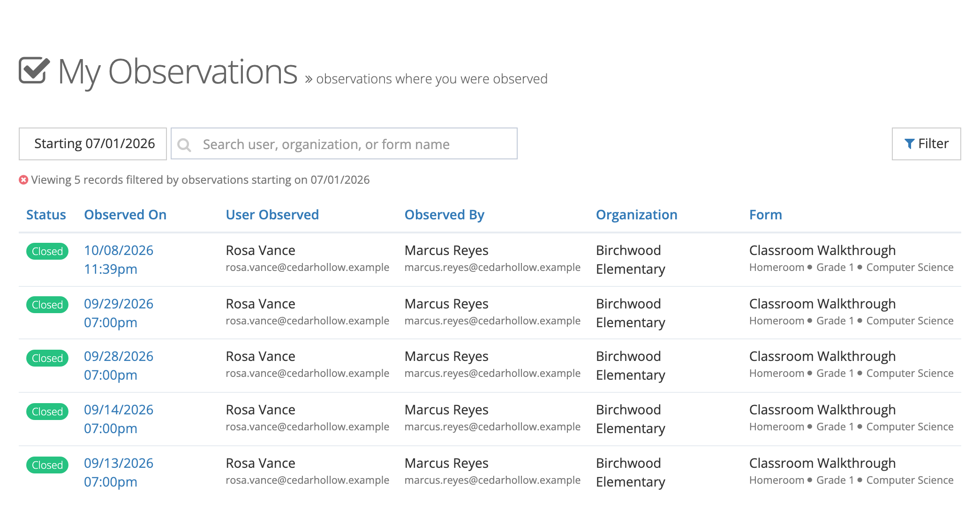Click the red clear-filter icon
980x525 pixels.
point(23,180)
